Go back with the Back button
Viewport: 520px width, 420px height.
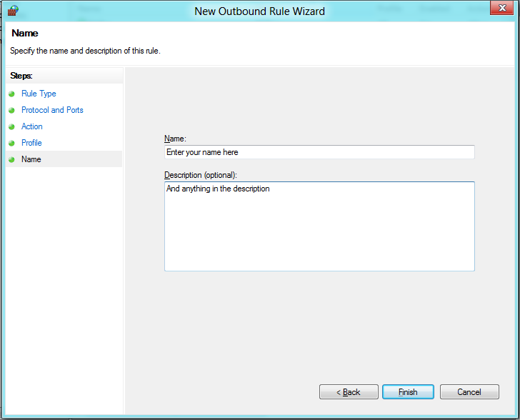pos(349,392)
